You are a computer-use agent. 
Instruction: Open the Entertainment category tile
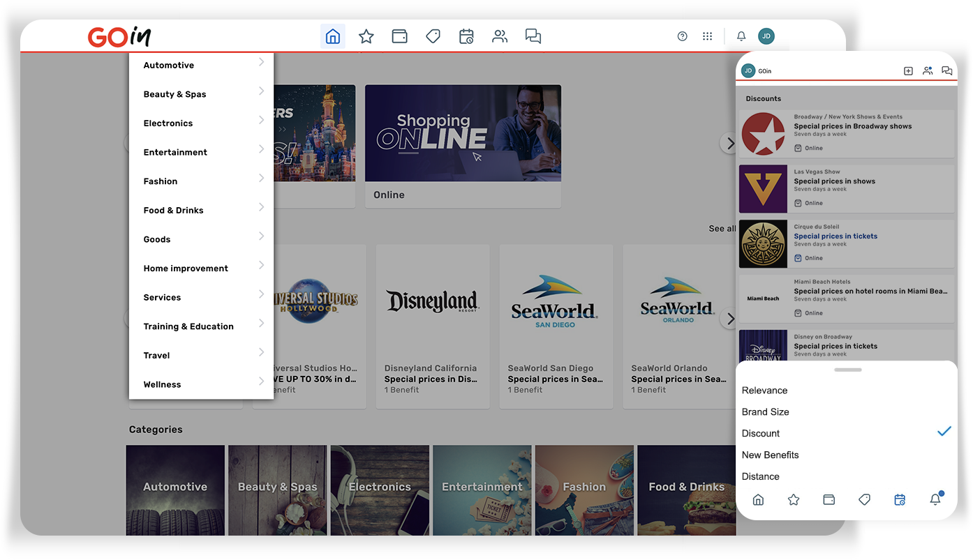point(482,490)
